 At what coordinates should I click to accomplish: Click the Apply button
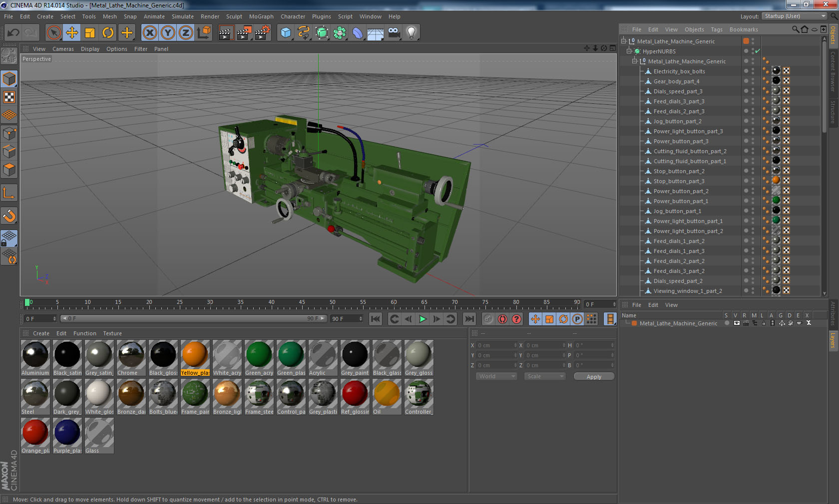click(x=593, y=377)
